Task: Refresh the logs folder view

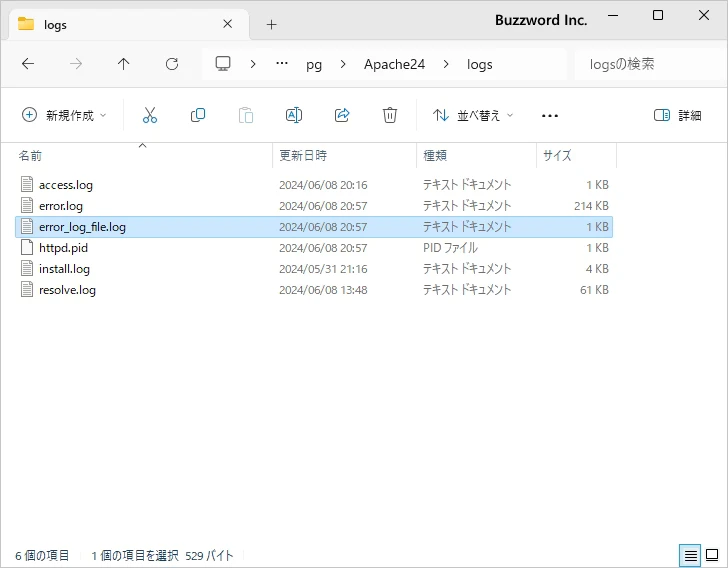Action: point(172,64)
